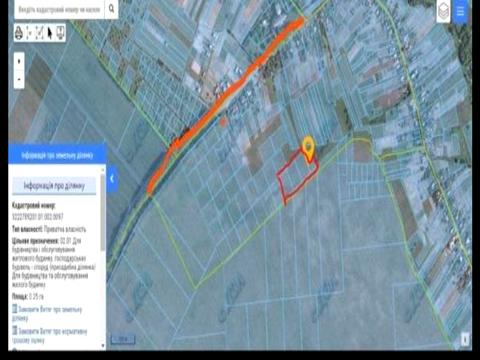Click the search magnifier icon
This screenshot has height=360, width=480.
(x=111, y=9)
